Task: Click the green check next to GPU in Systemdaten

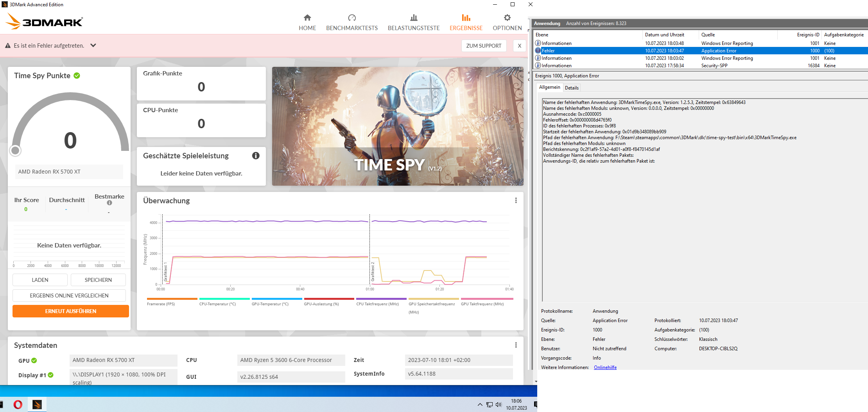Action: [34, 360]
